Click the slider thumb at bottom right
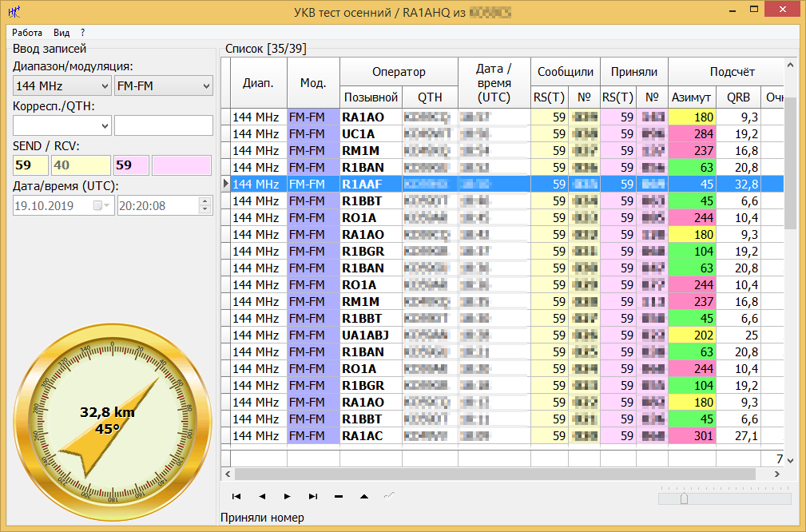Viewport: 806px width, 532px height. tap(684, 498)
